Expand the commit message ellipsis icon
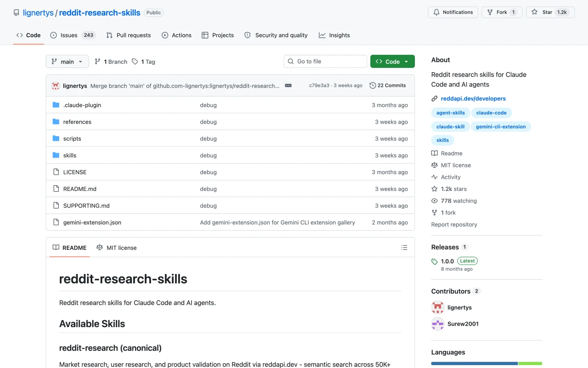Viewport: 588px width, 368px height. tap(288, 85)
